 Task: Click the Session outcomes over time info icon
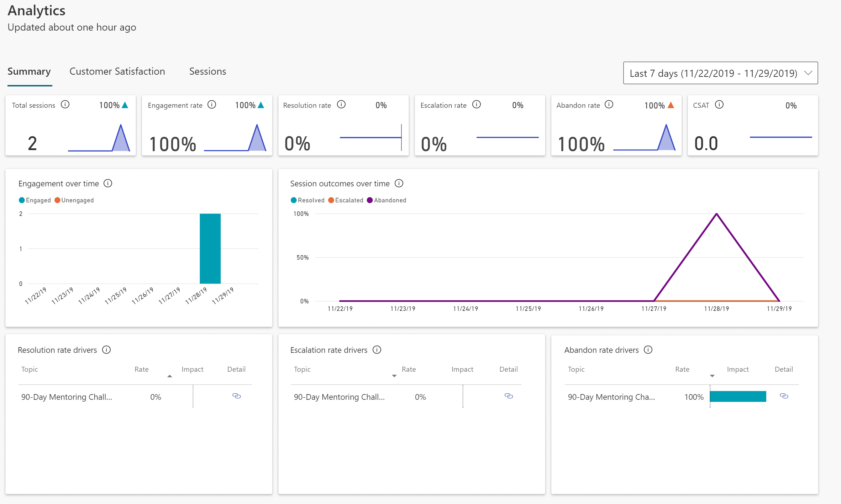tap(399, 183)
